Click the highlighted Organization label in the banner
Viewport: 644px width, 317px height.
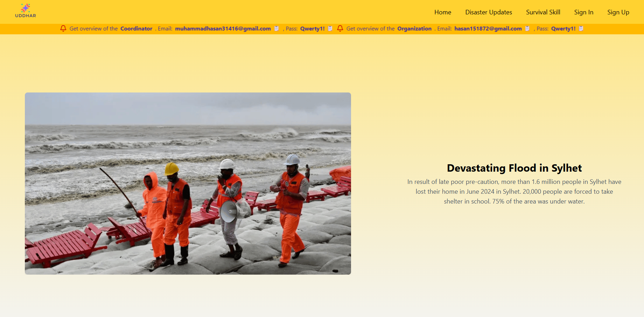tap(414, 29)
